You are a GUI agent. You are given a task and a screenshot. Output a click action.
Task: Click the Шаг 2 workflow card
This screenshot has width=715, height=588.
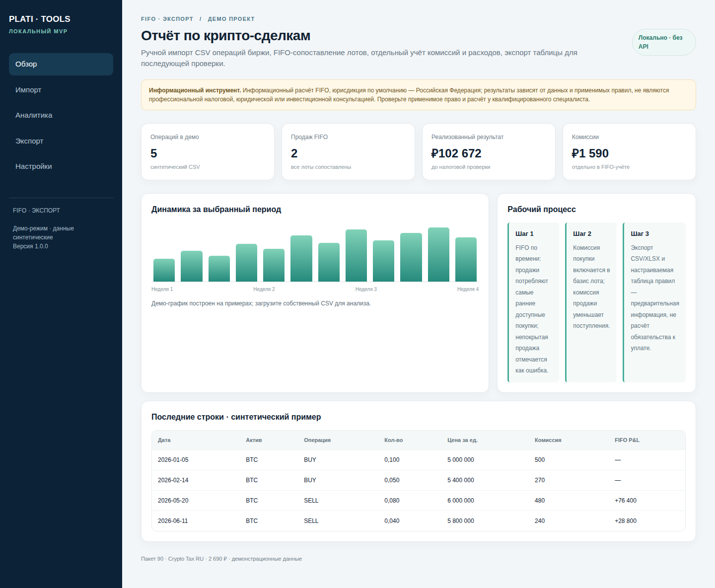(591, 302)
